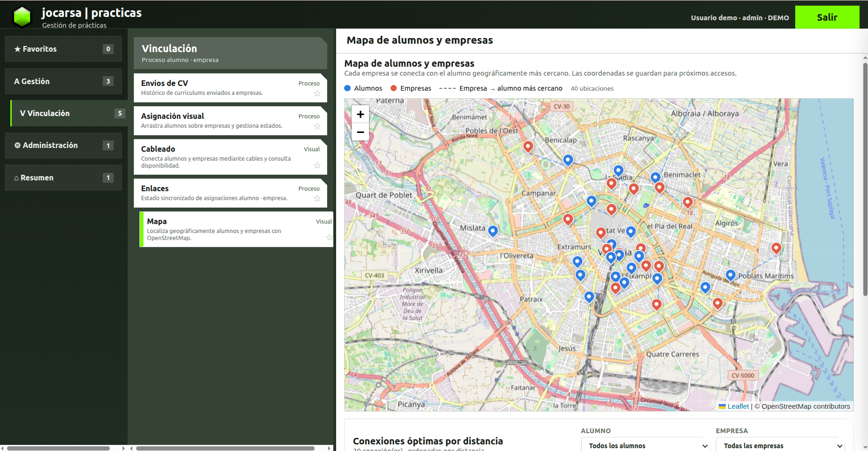Open the Administración menu section
The height and width of the screenshot is (451, 868).
pos(63,145)
